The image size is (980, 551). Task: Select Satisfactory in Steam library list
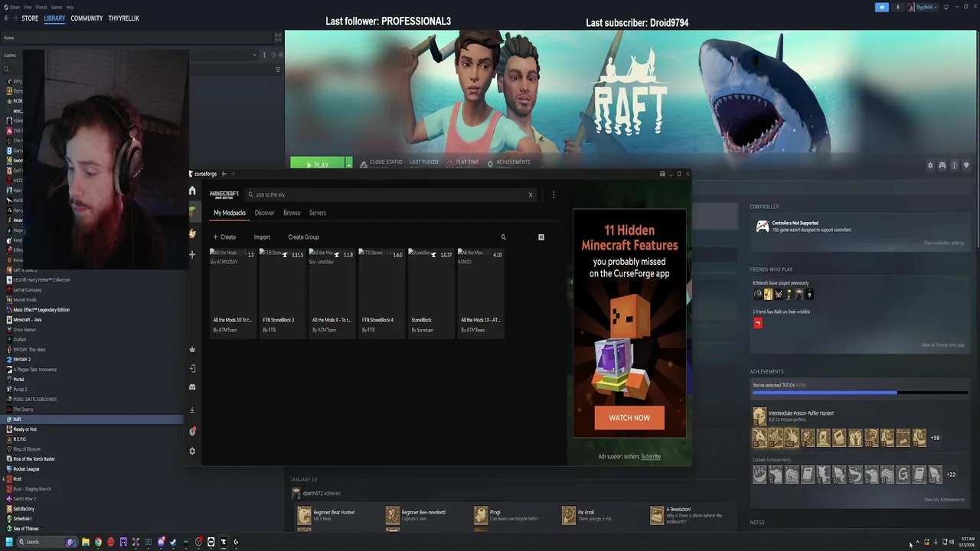pyautogui.click(x=24, y=509)
